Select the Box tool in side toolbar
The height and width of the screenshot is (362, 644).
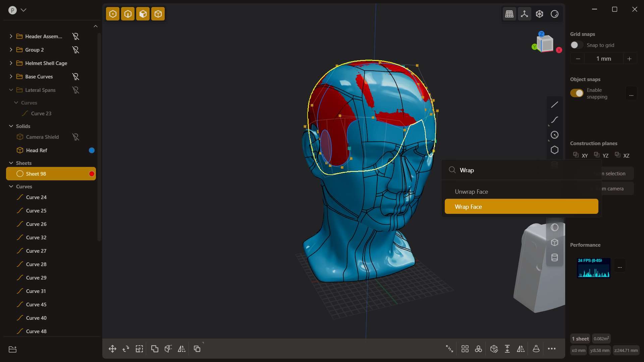[554, 242]
